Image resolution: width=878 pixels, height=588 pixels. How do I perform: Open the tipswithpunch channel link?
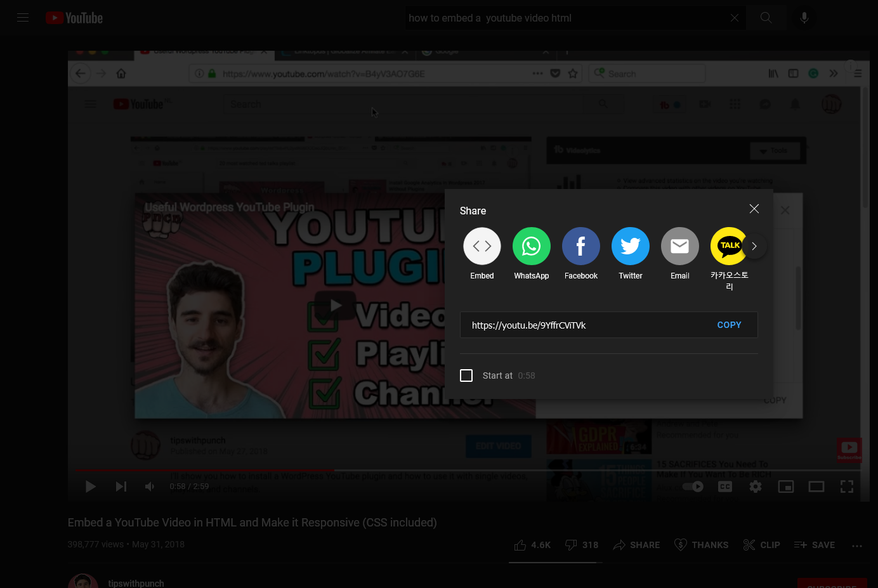(x=136, y=583)
